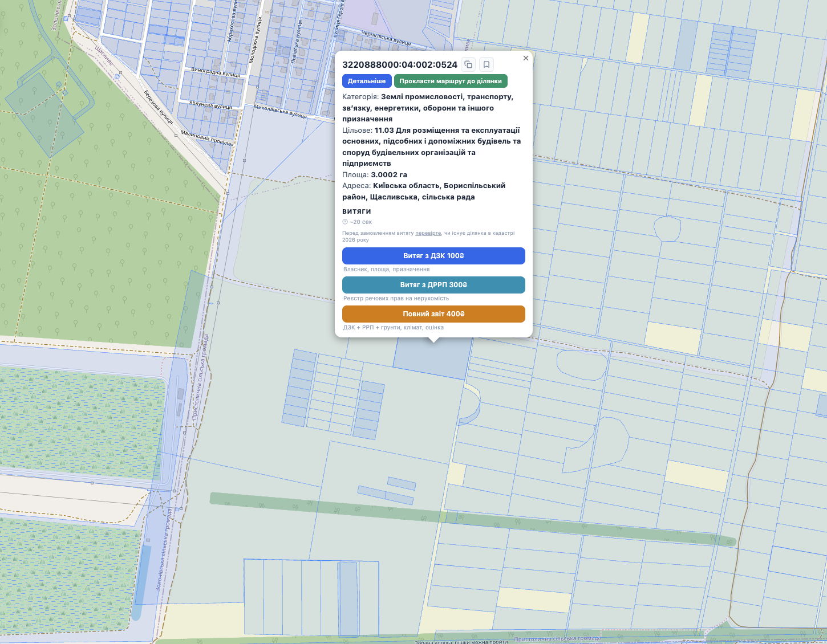The height and width of the screenshot is (644, 827).
Task: Bookmark this land parcel
Action: pyautogui.click(x=487, y=64)
